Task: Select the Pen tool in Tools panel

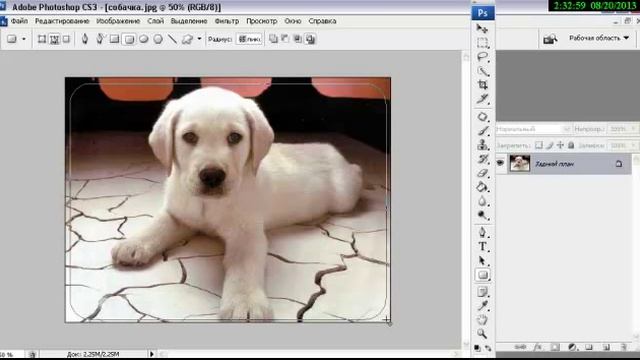Action: (x=482, y=233)
